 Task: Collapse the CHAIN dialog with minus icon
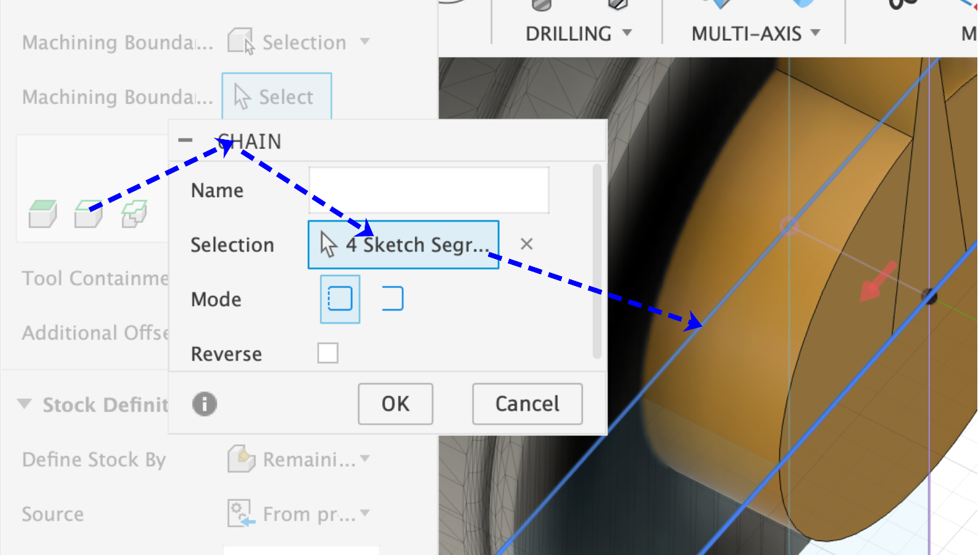click(185, 140)
